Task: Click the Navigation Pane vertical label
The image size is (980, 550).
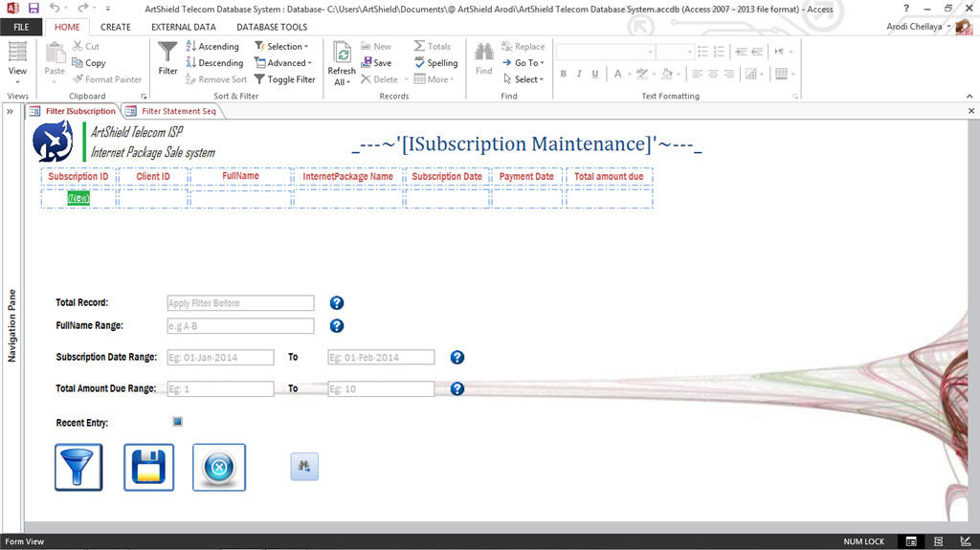Action: (11, 325)
